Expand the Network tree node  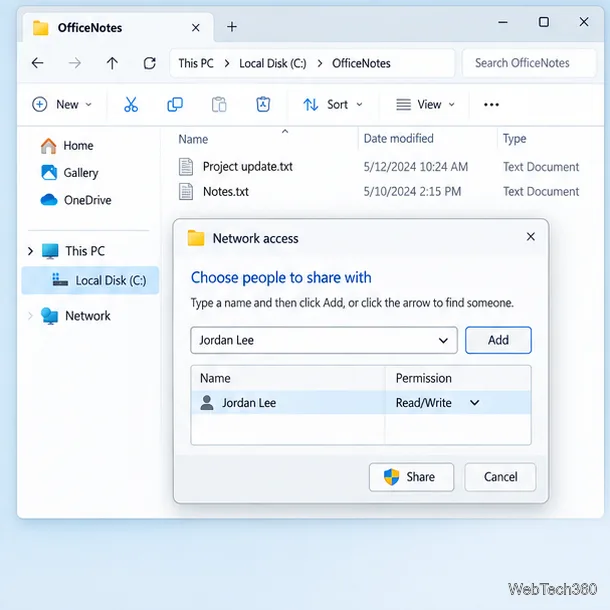pos(30,316)
